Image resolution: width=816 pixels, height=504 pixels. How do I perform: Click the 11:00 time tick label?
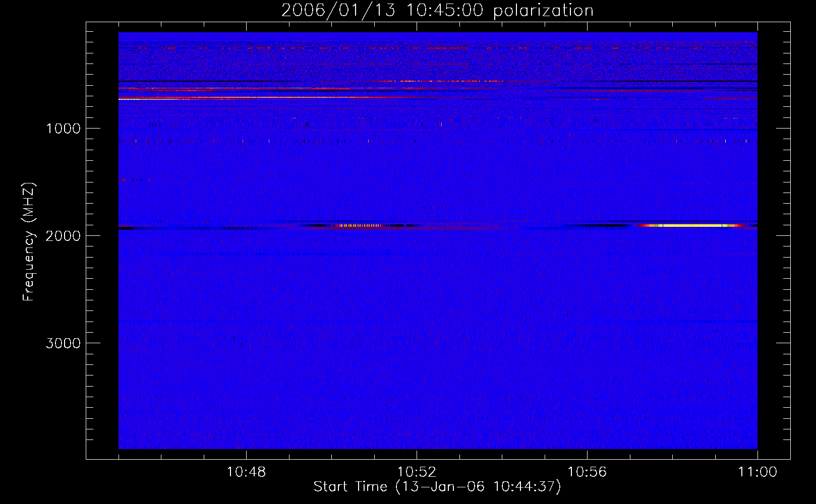click(x=757, y=472)
